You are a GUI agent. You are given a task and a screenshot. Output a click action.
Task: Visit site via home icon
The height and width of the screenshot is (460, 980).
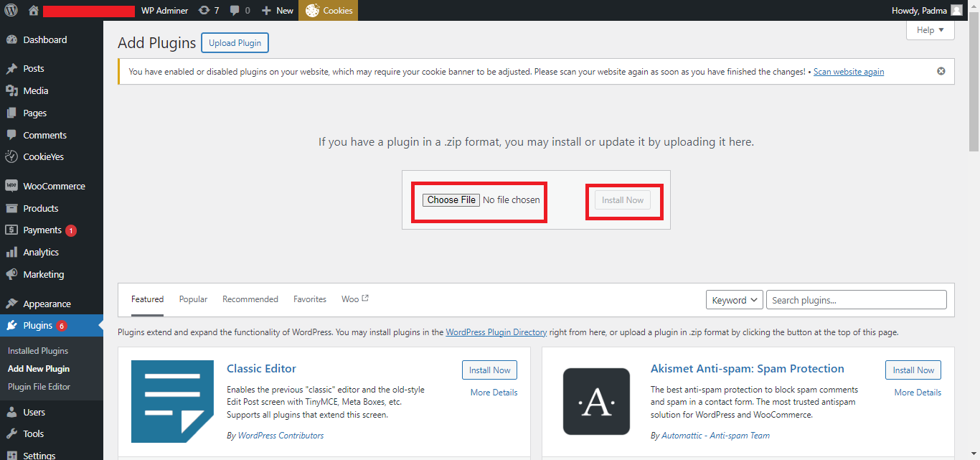coord(33,10)
